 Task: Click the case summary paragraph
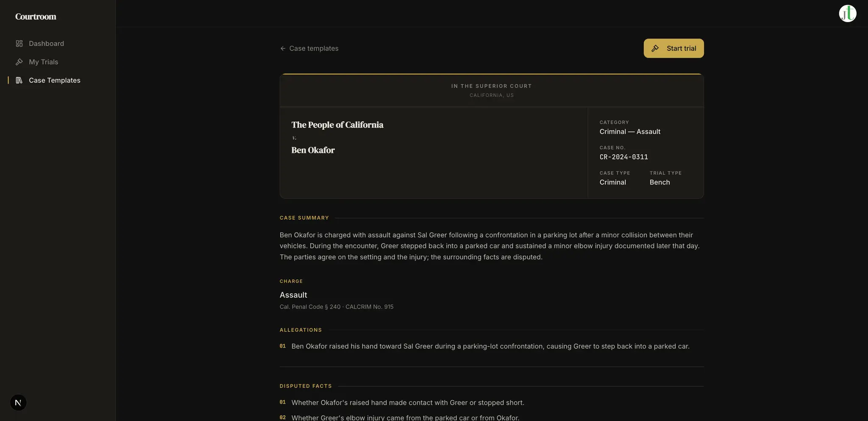490,246
